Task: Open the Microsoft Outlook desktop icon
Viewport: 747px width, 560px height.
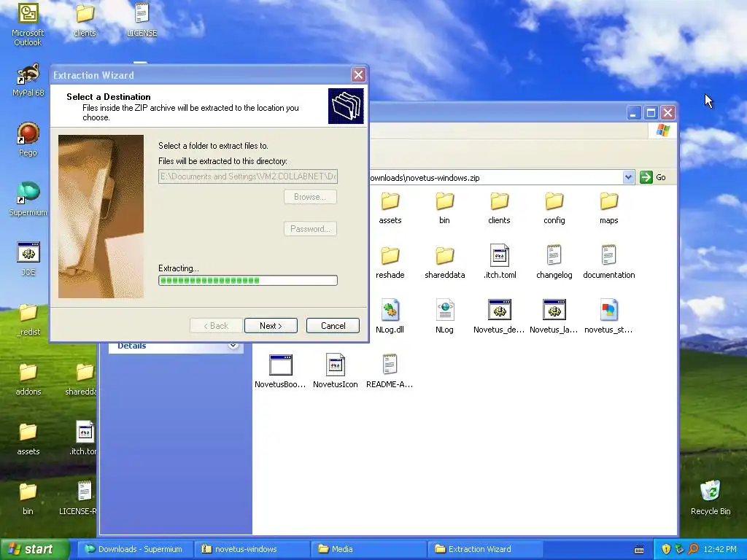Action: pyautogui.click(x=28, y=24)
